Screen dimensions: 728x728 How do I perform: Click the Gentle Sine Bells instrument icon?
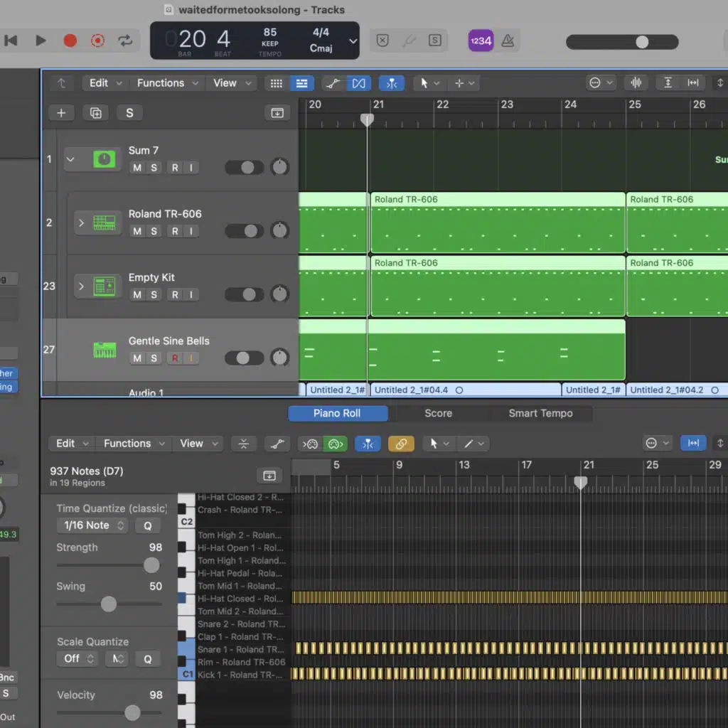[105, 350]
